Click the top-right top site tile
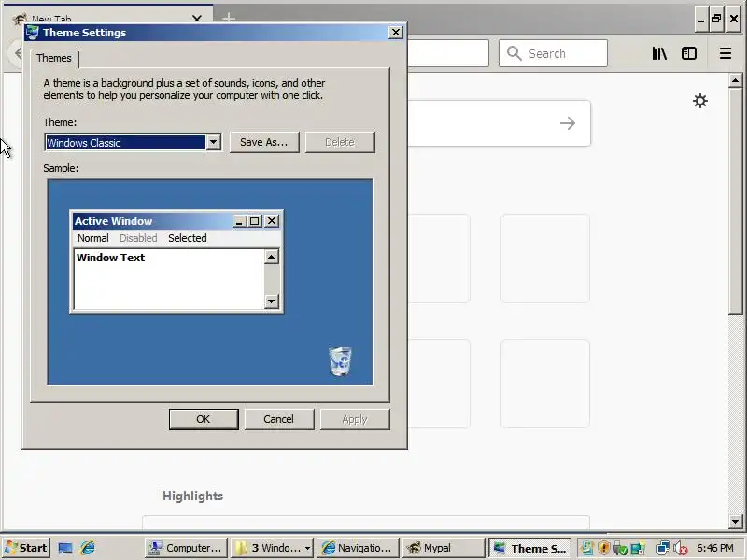Screen dimensions: 747x560 545,259
